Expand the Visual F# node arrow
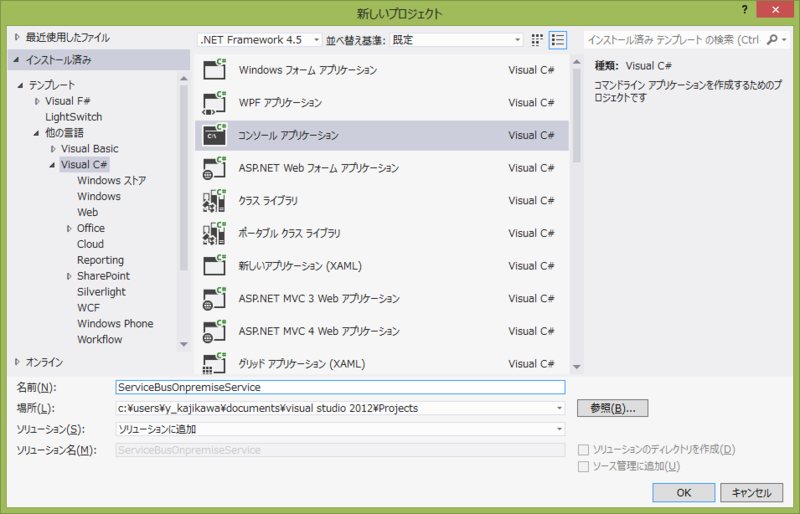 click(x=37, y=101)
